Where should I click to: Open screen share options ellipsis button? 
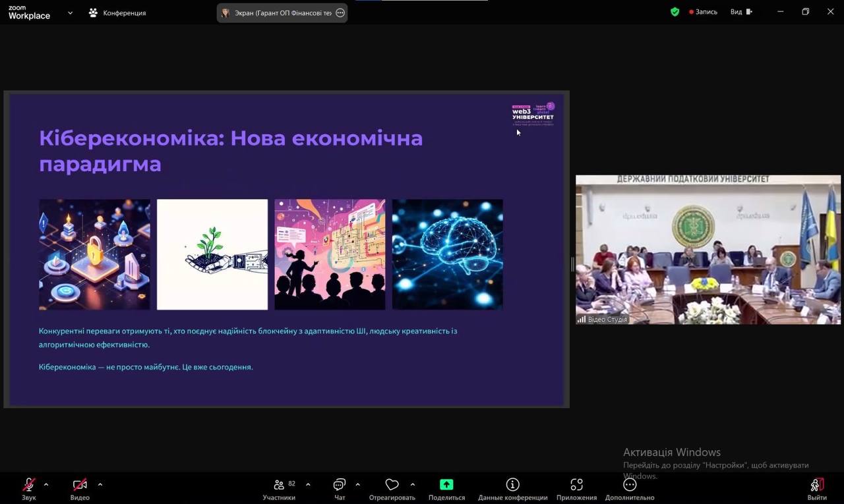click(340, 13)
